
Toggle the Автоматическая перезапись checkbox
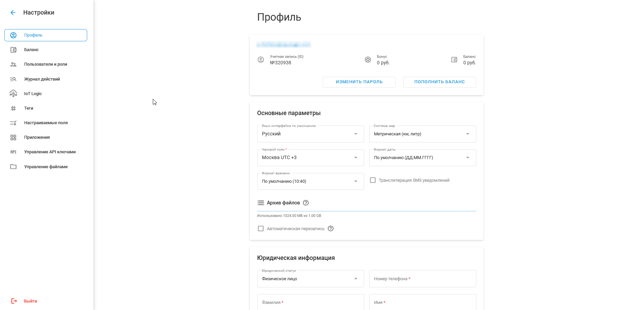coord(261,228)
